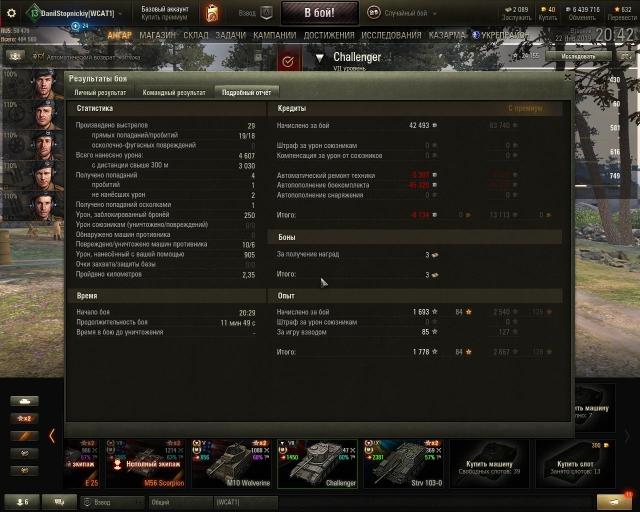Click the battle duration 11 мин 49 с
640x512 pixels.
point(238,323)
